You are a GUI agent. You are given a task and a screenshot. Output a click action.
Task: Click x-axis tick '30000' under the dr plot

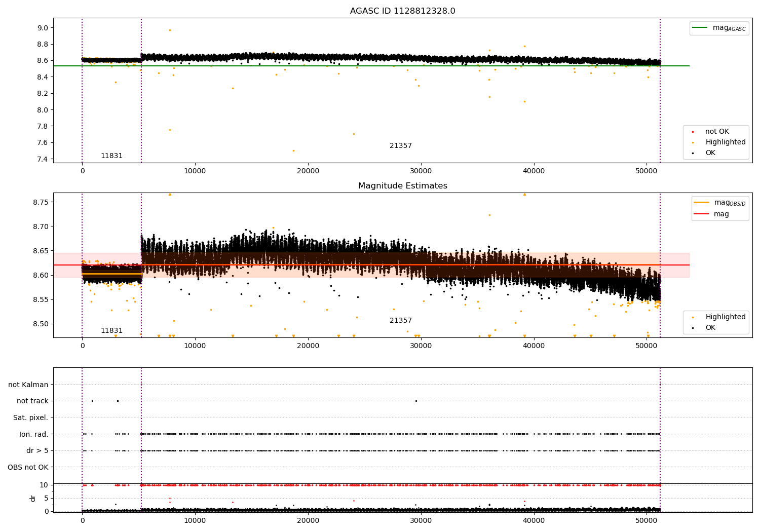tap(421, 521)
